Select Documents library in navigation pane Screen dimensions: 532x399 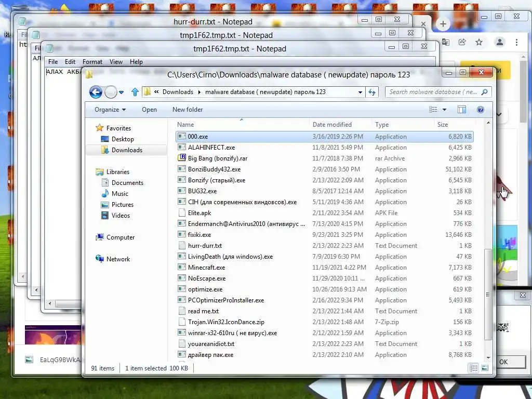[x=122, y=182]
